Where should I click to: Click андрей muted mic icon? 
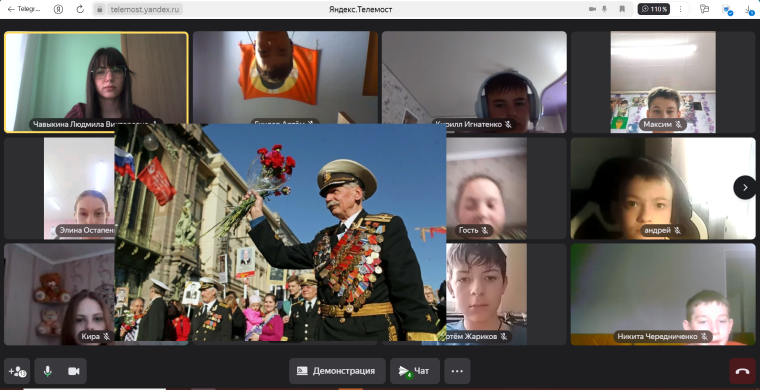click(x=677, y=231)
